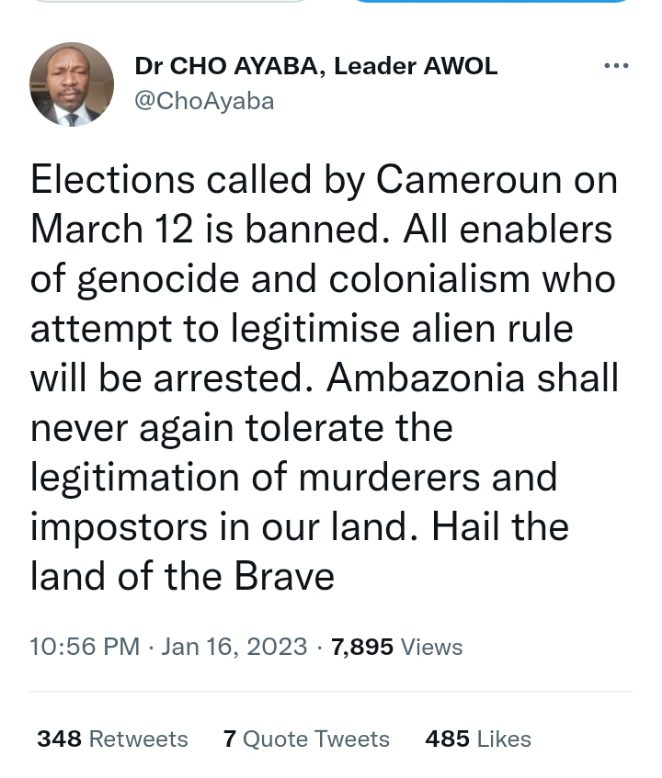Select the word Cameroun in the tweet

(469, 179)
